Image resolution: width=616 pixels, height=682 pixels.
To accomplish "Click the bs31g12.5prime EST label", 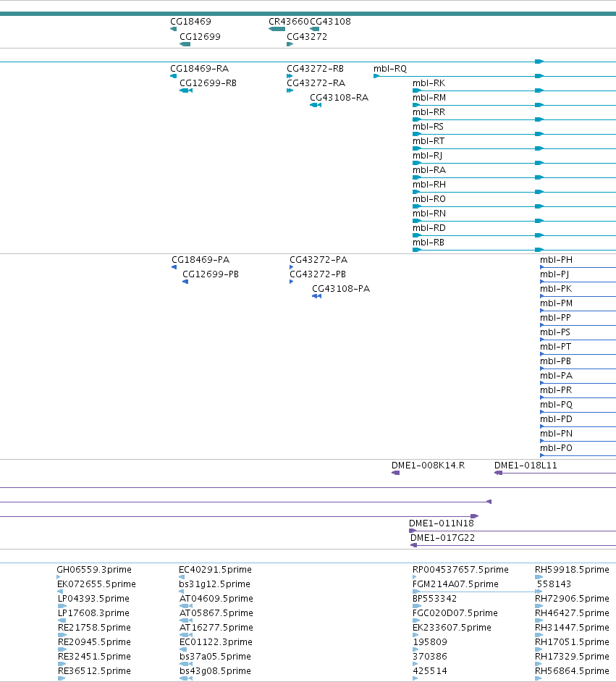I will pos(214,584).
